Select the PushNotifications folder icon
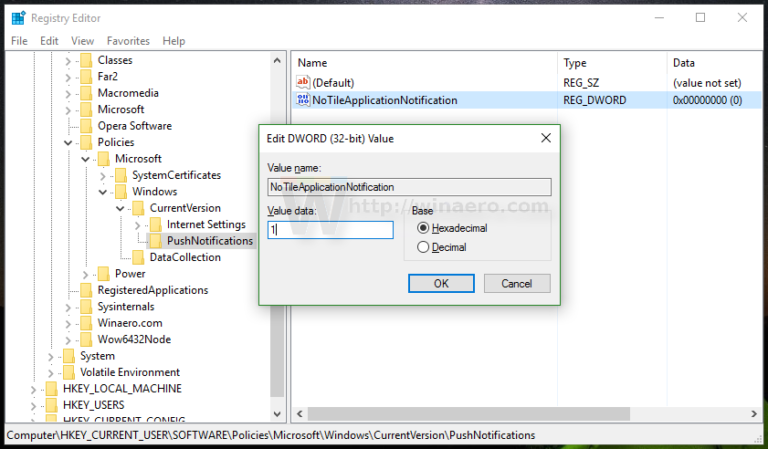The image size is (768, 449). 155,241
